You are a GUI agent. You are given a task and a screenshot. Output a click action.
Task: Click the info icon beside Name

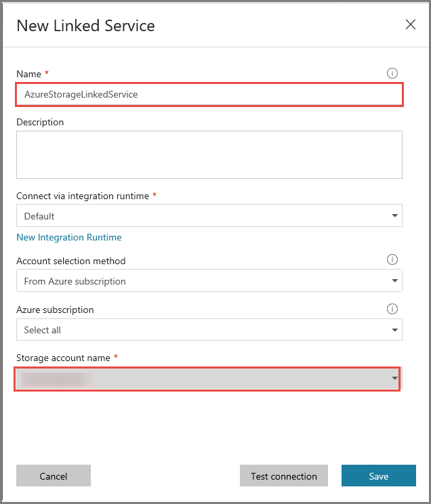pyautogui.click(x=392, y=73)
